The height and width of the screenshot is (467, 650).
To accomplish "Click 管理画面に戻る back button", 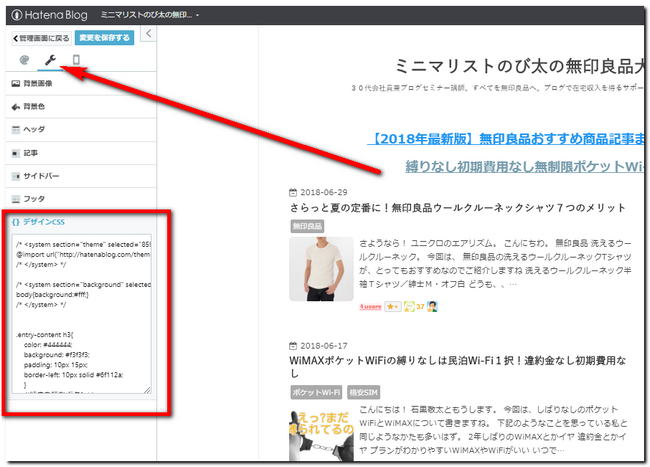I will click(x=41, y=38).
